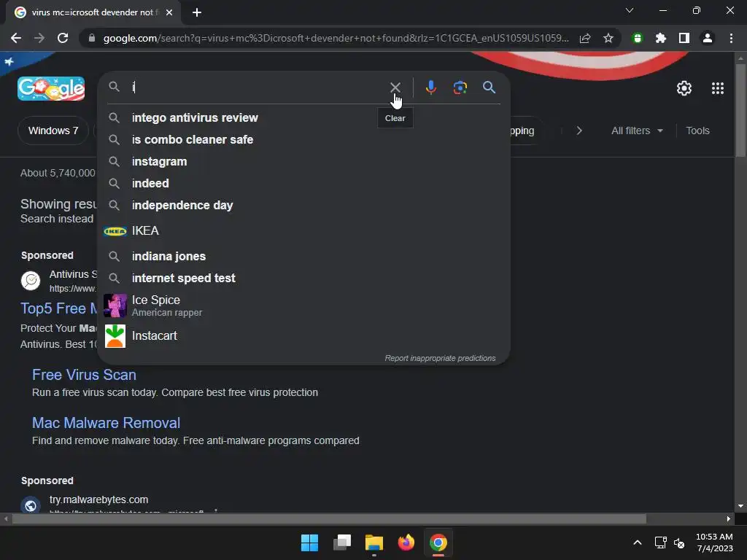Open File Explorer from taskbar
747x560 pixels.
[x=374, y=542]
